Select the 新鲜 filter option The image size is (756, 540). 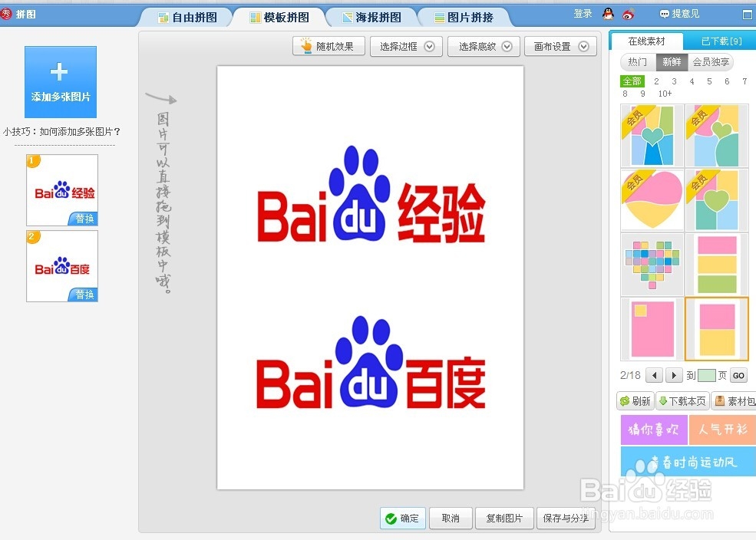[x=671, y=62]
